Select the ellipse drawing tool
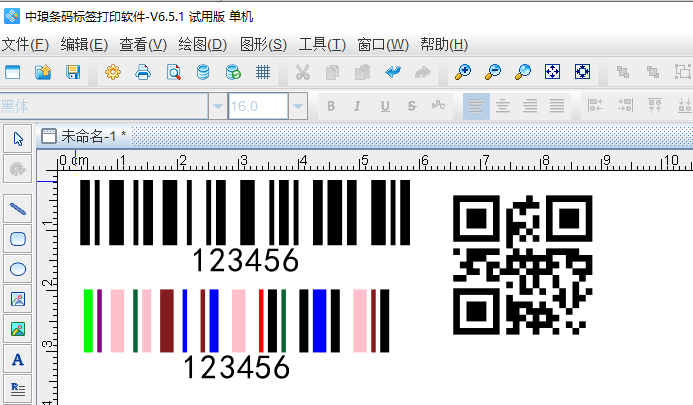Image resolution: width=693 pixels, height=405 pixels. point(17,268)
